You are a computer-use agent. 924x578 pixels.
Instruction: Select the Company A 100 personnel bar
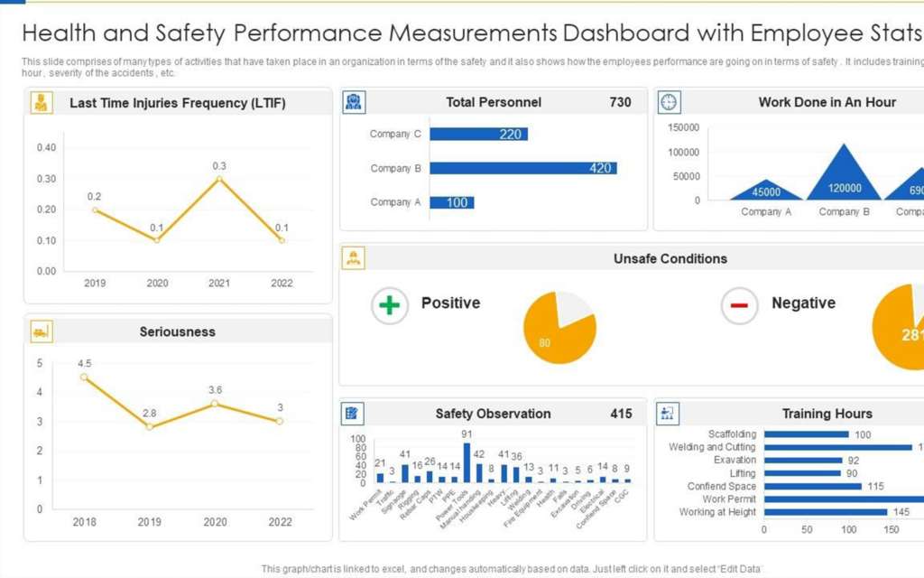[451, 202]
